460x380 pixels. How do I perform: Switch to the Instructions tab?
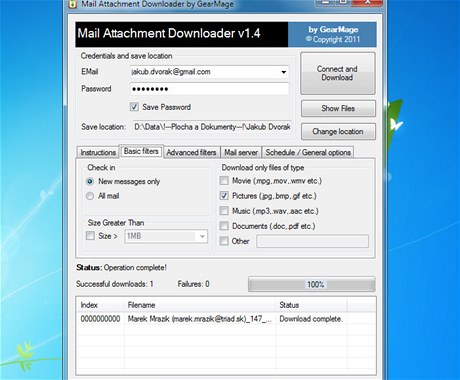98,152
